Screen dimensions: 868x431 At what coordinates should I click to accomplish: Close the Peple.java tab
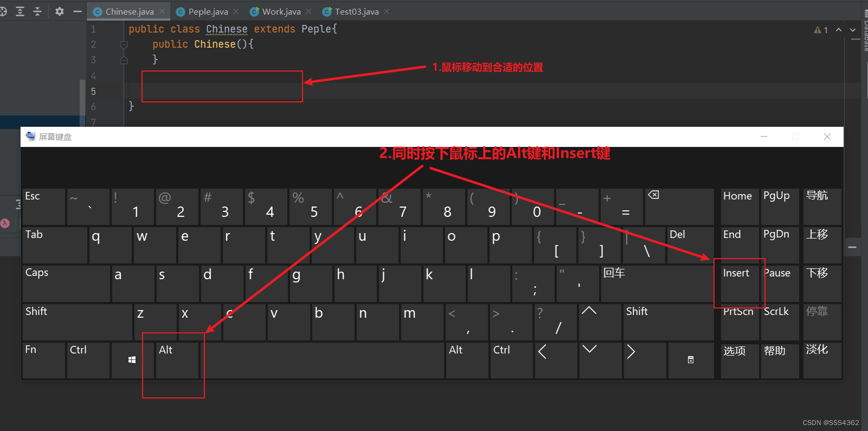[x=236, y=11]
